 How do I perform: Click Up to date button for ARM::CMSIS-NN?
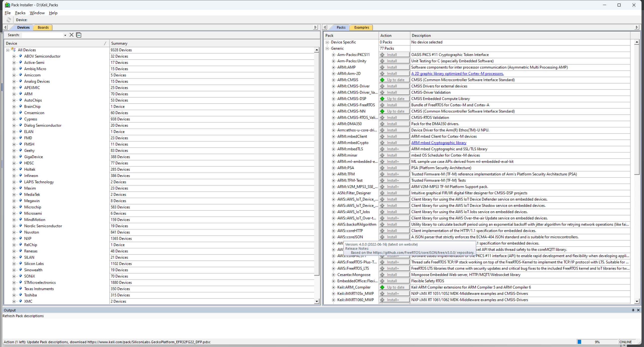tap(394, 111)
